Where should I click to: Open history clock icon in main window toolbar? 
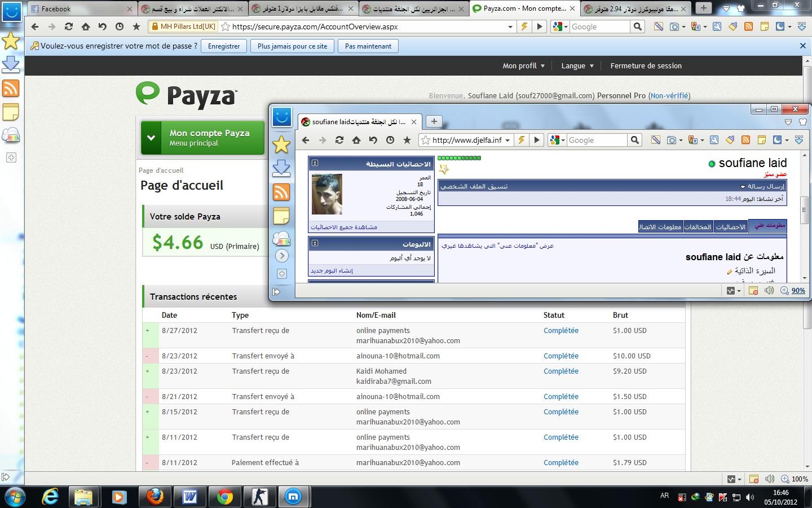(x=120, y=27)
